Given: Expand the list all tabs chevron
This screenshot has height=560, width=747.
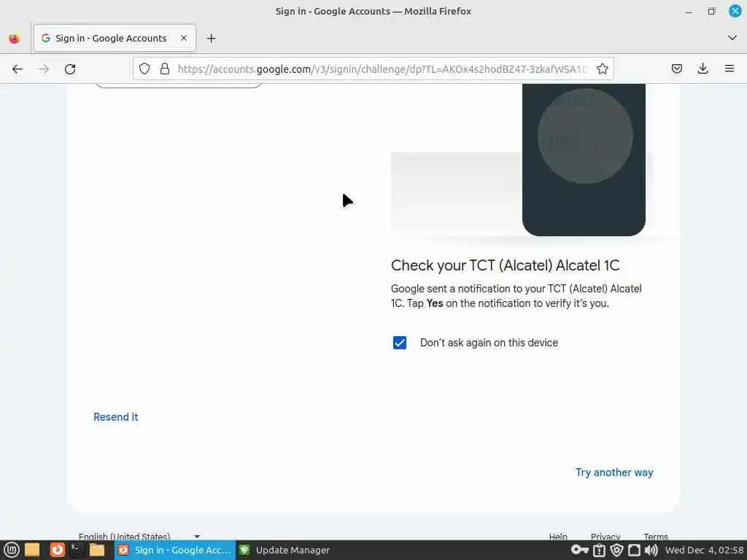Looking at the screenshot, I should [732, 38].
